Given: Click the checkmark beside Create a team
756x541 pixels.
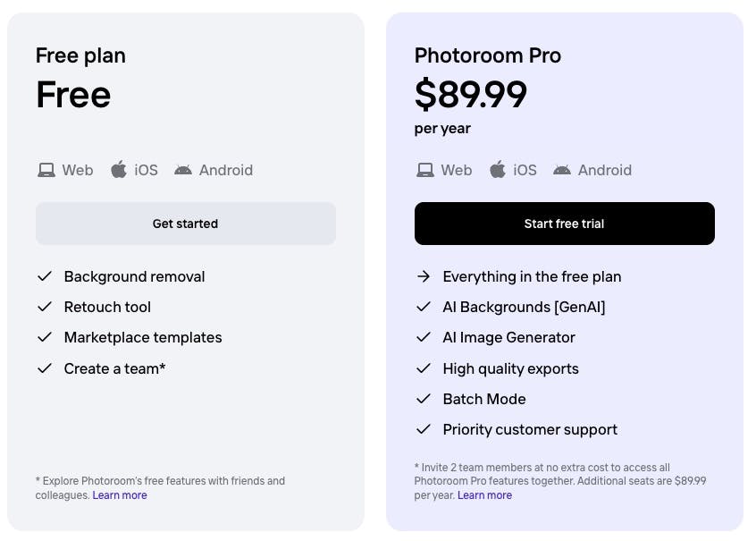Looking at the screenshot, I should click(x=45, y=368).
